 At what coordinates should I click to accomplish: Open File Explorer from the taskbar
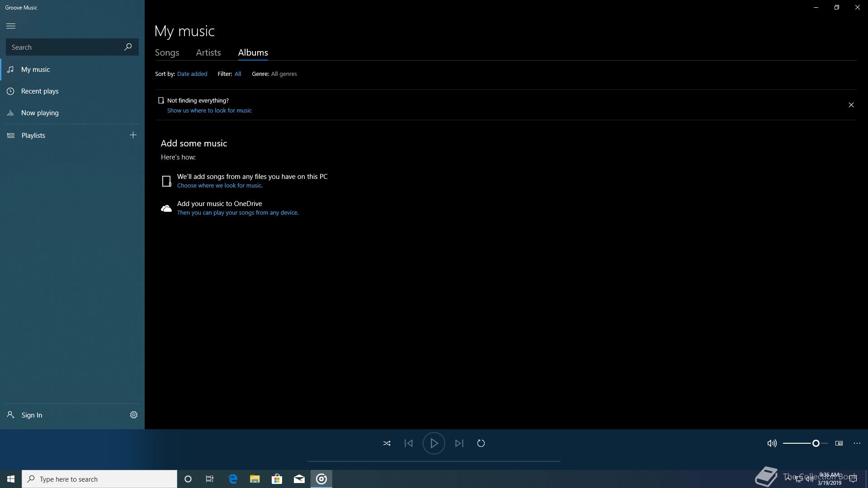coord(255,479)
